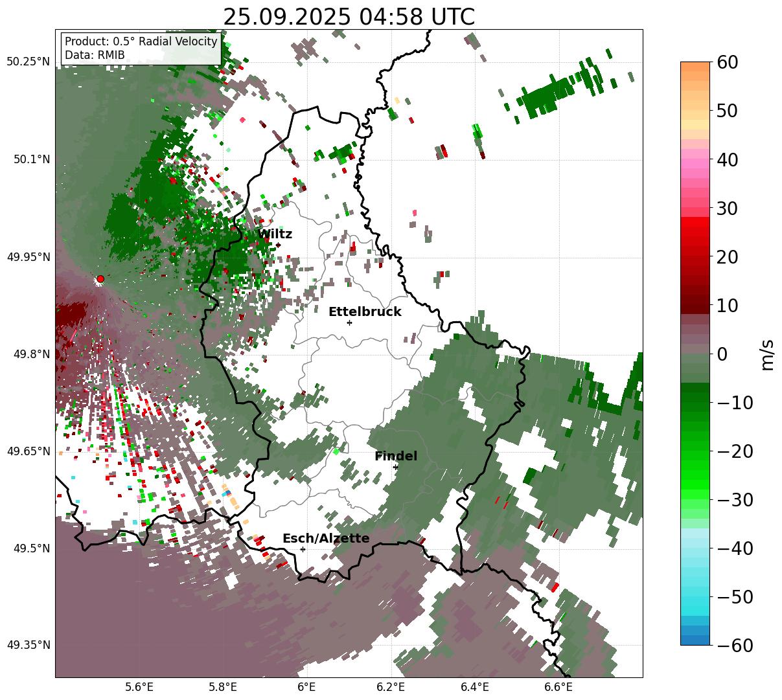The height and width of the screenshot is (700, 782).
Task: Click the 49.65°N latitude label
Action: click(x=29, y=451)
